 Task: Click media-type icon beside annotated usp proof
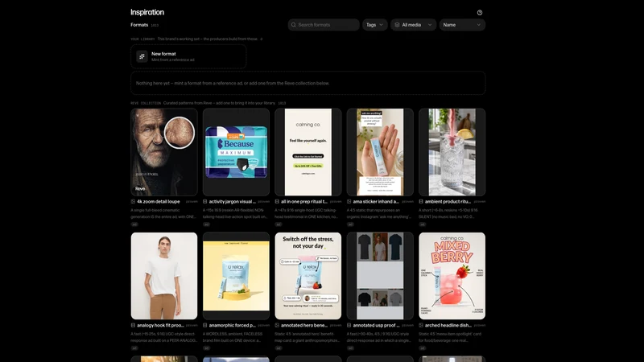[349, 325]
